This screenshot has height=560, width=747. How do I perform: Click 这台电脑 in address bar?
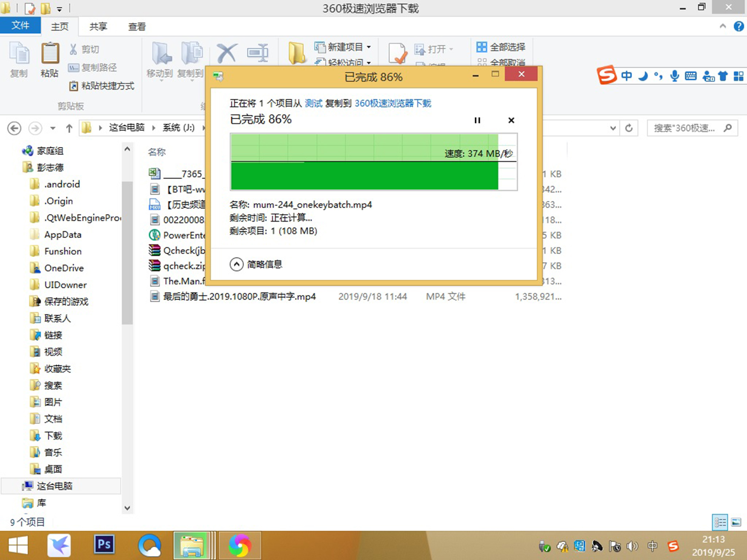click(x=127, y=128)
